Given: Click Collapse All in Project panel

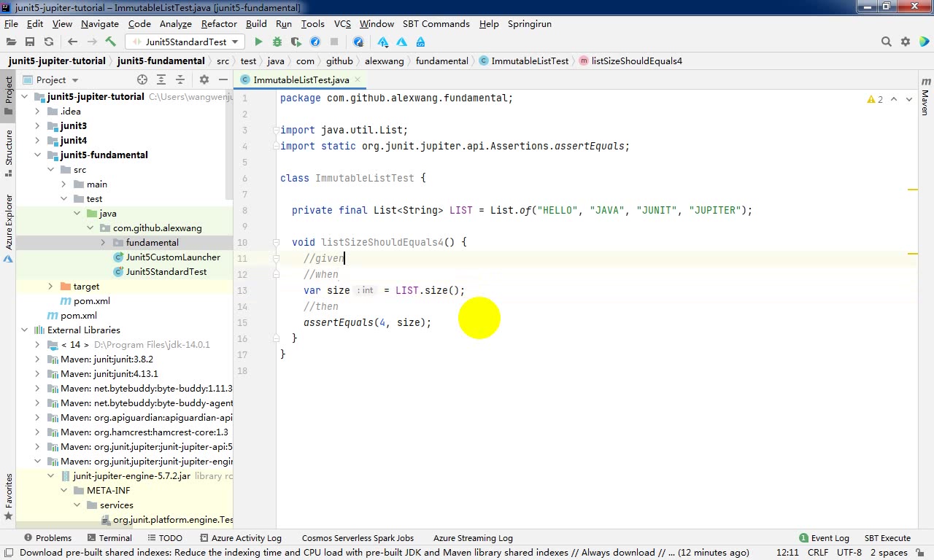Looking at the screenshot, I should (x=180, y=79).
